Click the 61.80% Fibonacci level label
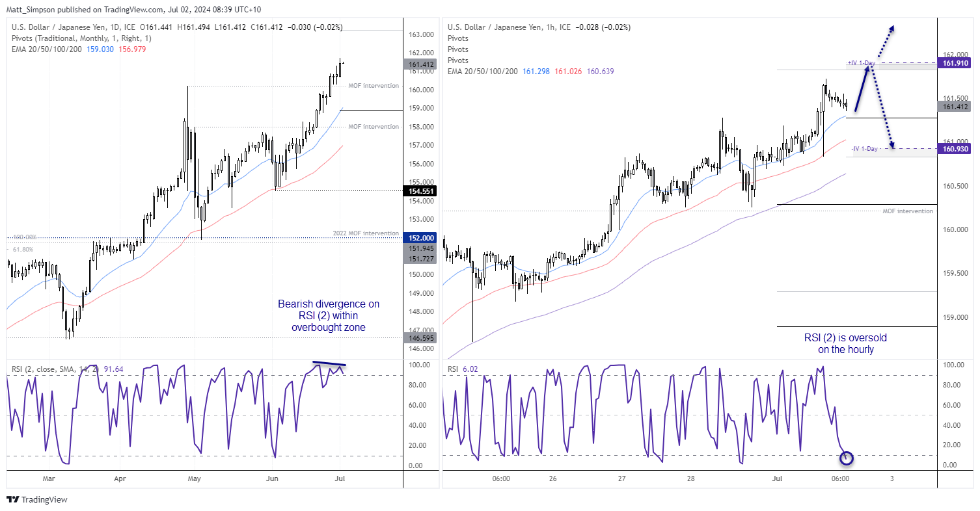Image resolution: width=980 pixels, height=511 pixels. pos(21,248)
